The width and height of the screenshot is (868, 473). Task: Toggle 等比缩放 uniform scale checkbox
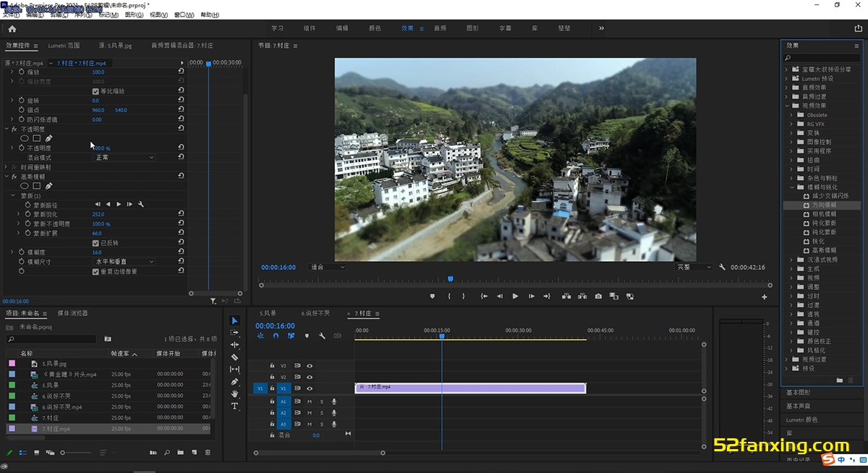coord(95,91)
